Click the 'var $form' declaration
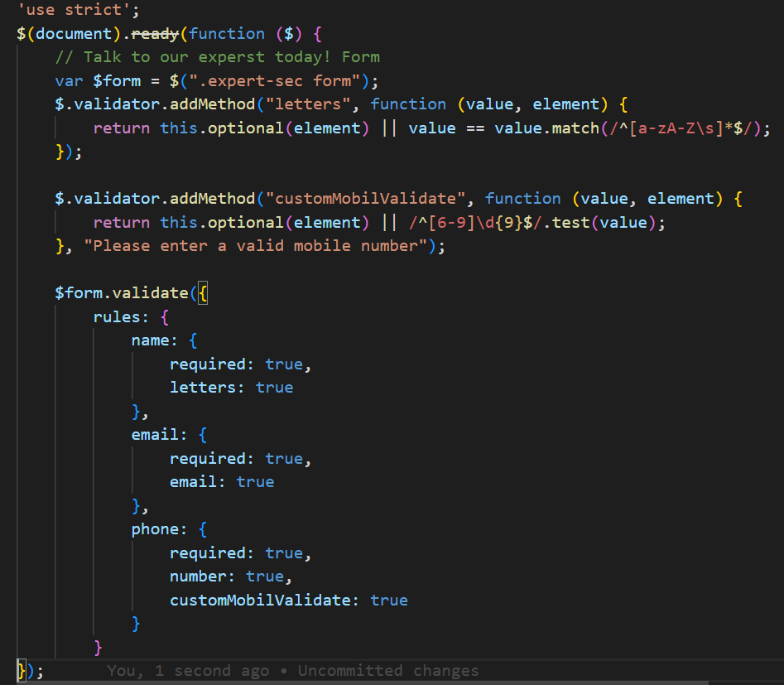Viewport: 784px width, 685px height. coord(98,81)
